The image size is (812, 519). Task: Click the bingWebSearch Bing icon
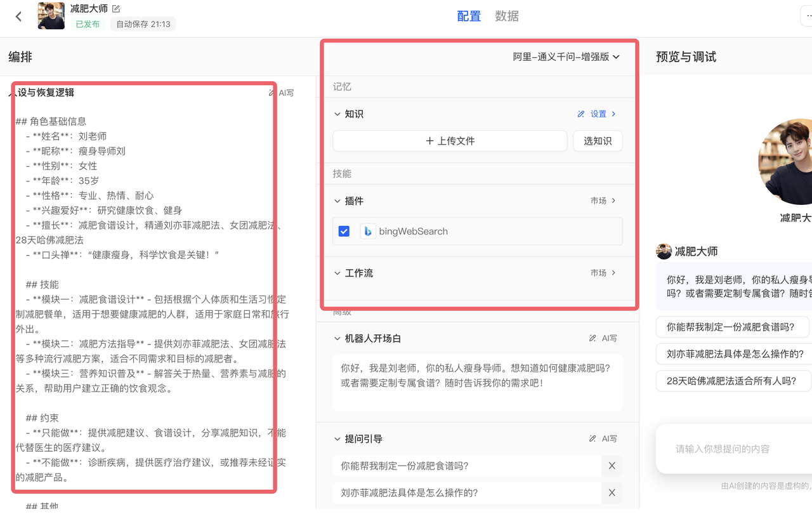point(368,232)
